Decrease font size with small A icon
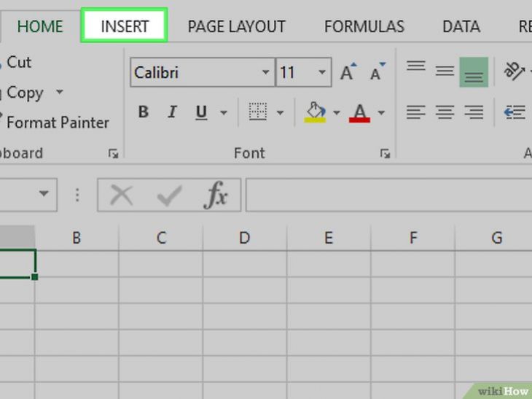This screenshot has height=399, width=532. (x=378, y=71)
